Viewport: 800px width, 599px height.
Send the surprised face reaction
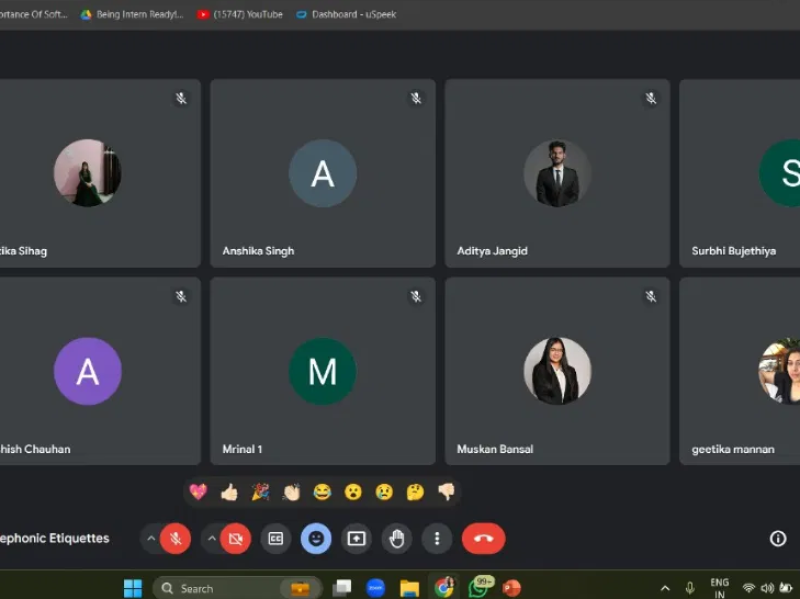tap(353, 492)
